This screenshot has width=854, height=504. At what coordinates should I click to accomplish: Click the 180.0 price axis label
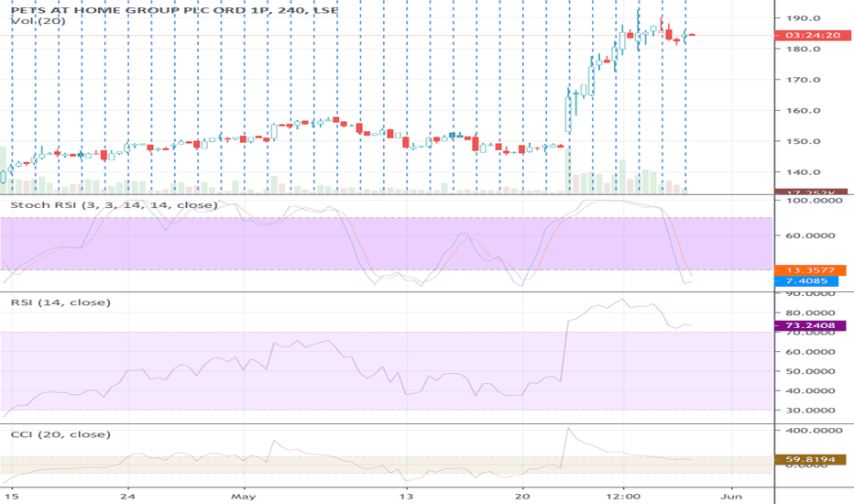(804, 49)
